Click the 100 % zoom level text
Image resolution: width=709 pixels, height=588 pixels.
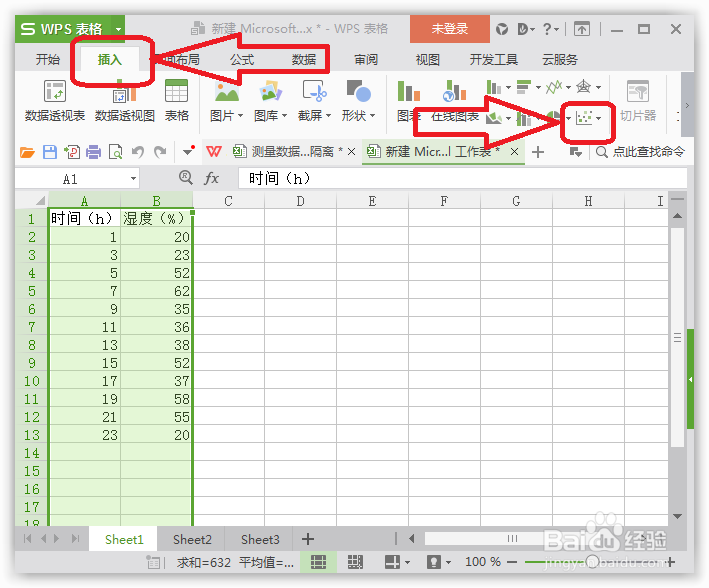pyautogui.click(x=483, y=562)
